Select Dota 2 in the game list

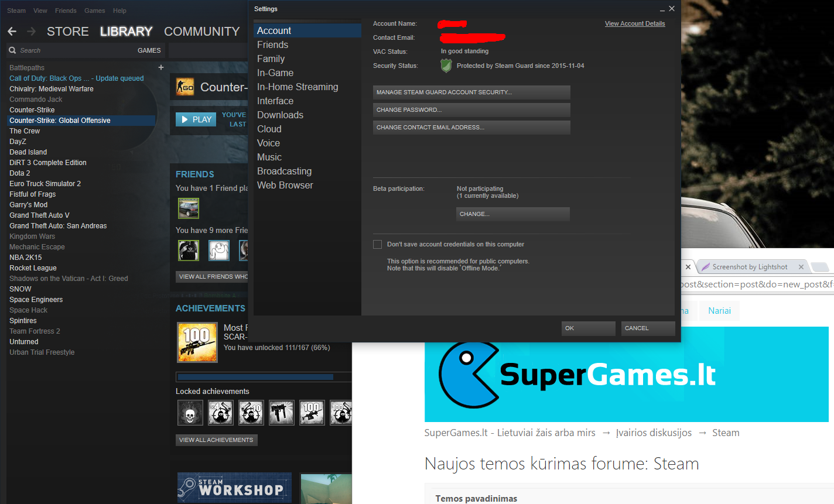(20, 173)
